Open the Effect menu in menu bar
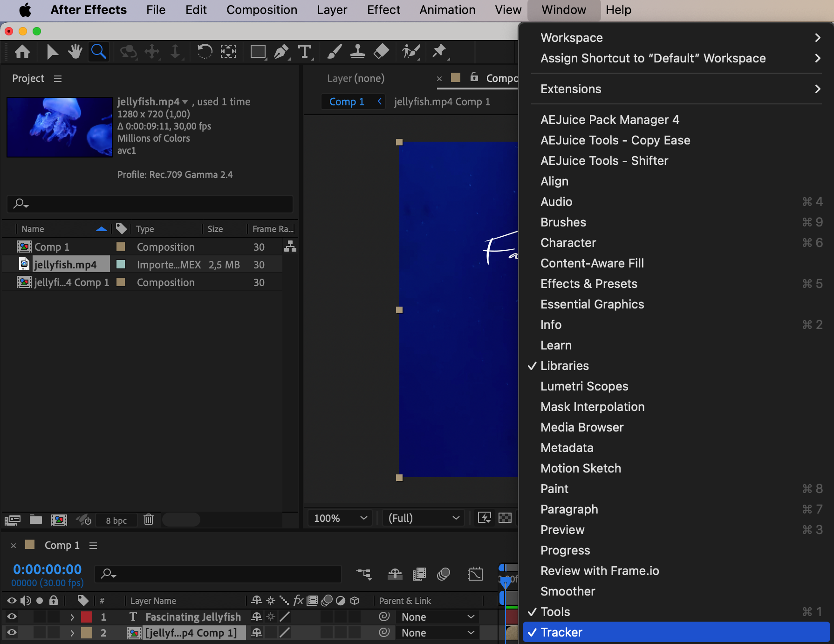834x644 pixels. click(x=383, y=10)
